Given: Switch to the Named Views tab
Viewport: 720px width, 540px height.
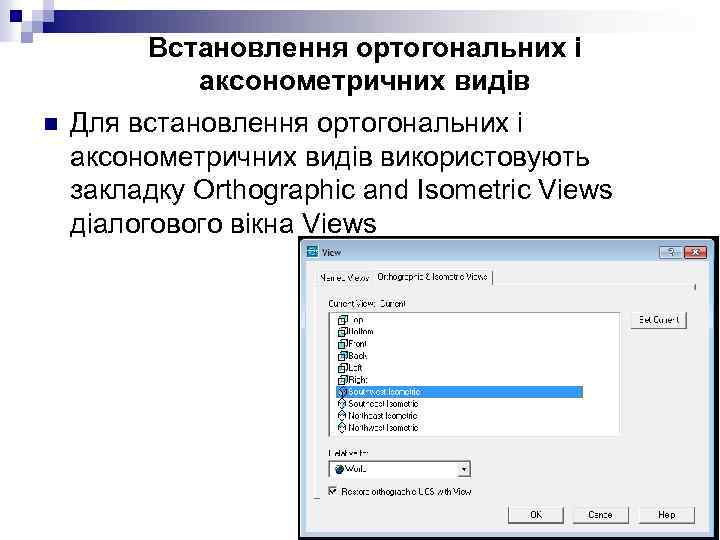Looking at the screenshot, I should pos(345,278).
